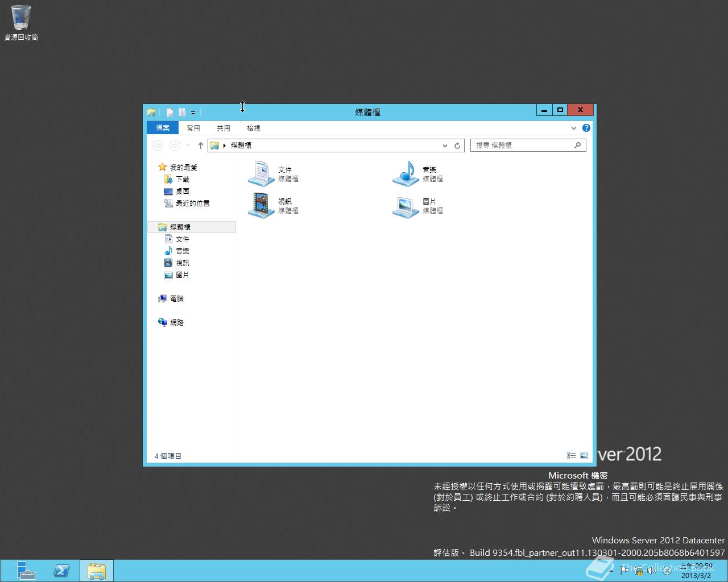Image resolution: width=728 pixels, height=582 pixels.
Task: Minimize the 媒體櫃 window
Action: coord(544,110)
